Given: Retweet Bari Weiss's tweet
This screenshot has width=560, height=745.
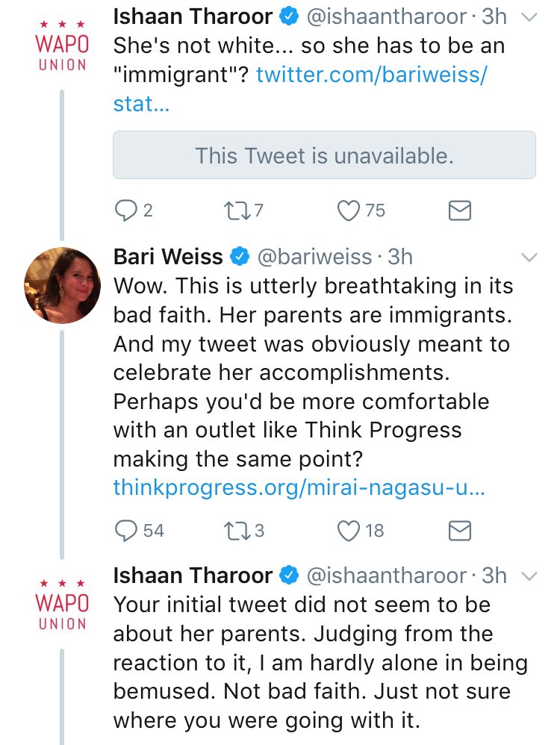Looking at the screenshot, I should coord(234,530).
